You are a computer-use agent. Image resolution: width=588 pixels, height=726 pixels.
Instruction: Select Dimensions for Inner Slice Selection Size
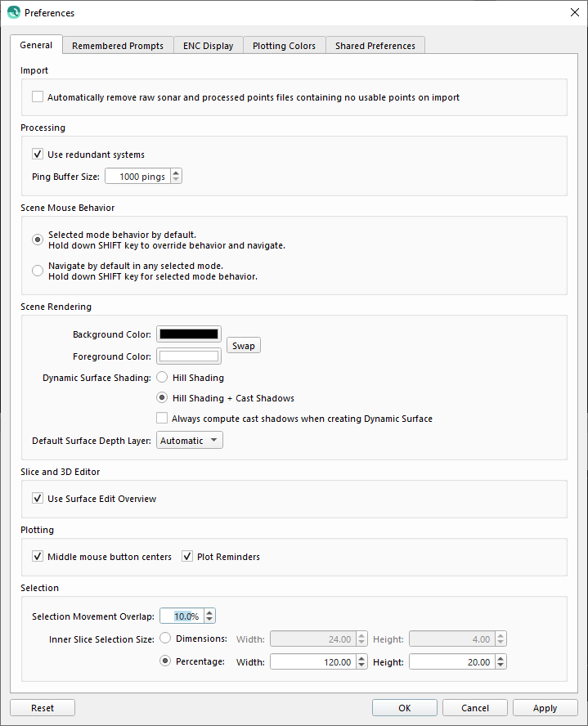(x=165, y=639)
